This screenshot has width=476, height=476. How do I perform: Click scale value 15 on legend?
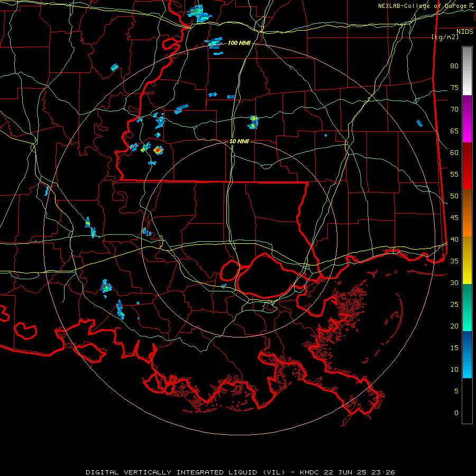(454, 348)
